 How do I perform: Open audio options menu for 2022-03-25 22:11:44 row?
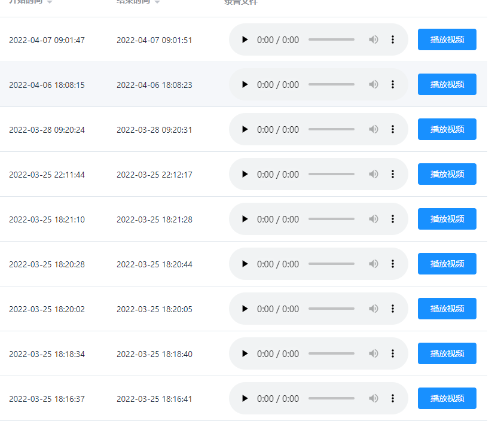(392, 174)
